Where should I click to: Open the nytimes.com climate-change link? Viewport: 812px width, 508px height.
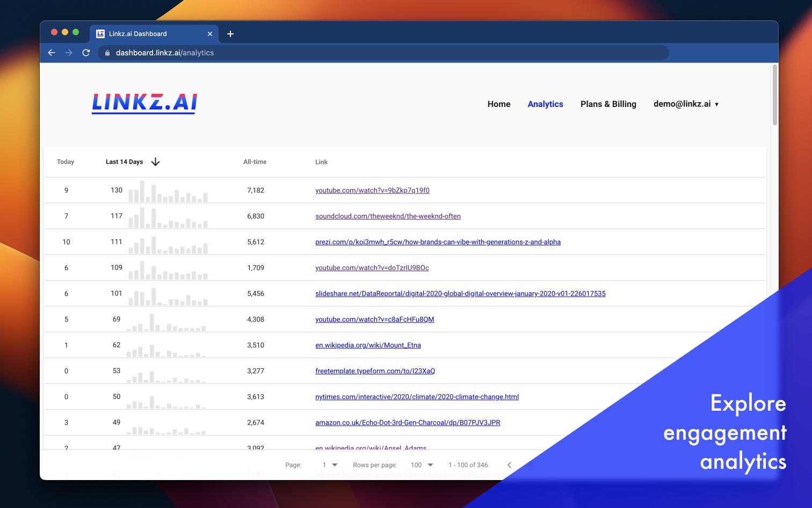coord(417,397)
